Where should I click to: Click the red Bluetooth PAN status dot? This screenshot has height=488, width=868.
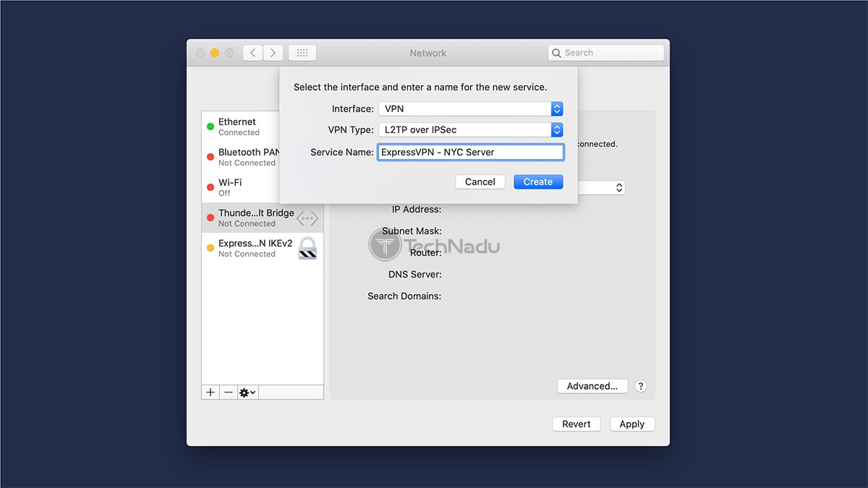210,156
